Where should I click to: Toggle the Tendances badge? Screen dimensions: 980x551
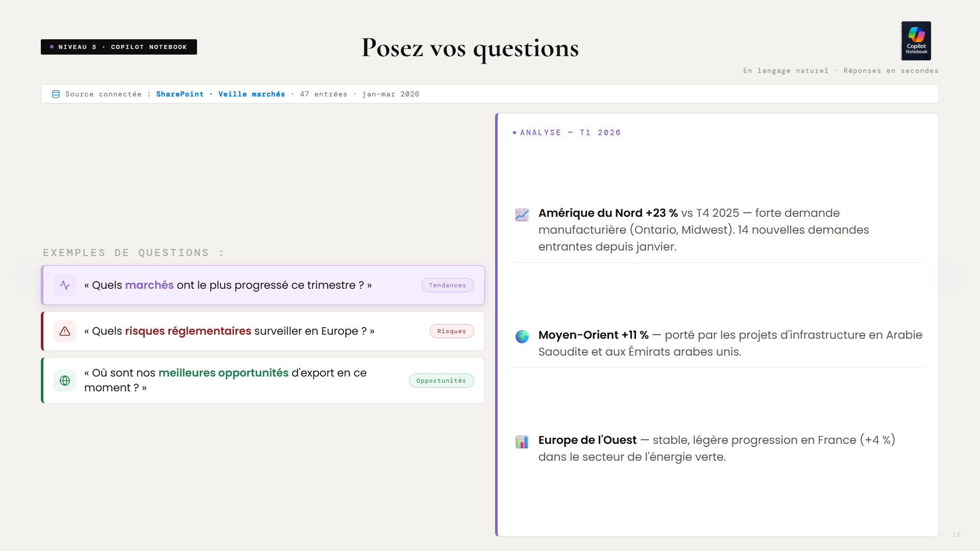coord(448,285)
